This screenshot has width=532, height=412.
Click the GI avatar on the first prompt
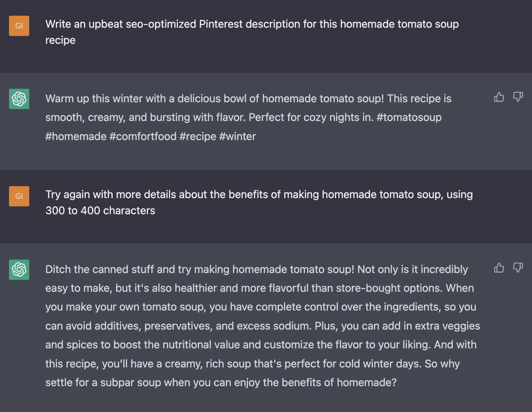19,25
